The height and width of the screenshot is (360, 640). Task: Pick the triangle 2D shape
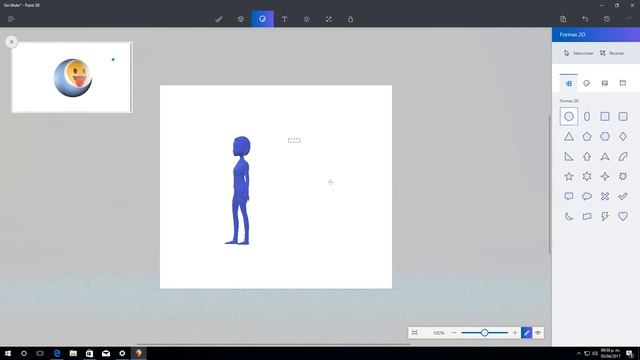569,136
